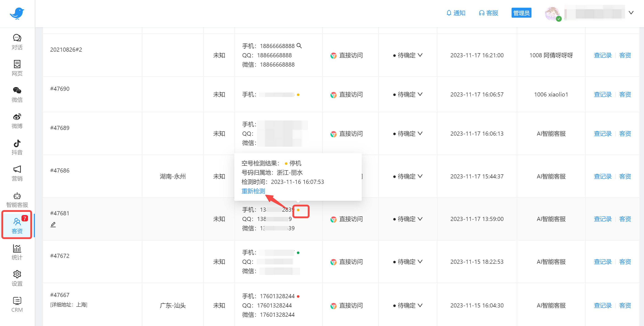The width and height of the screenshot is (644, 326).
Task: Click the search icon beside phone 18866668888
Action: click(x=299, y=46)
